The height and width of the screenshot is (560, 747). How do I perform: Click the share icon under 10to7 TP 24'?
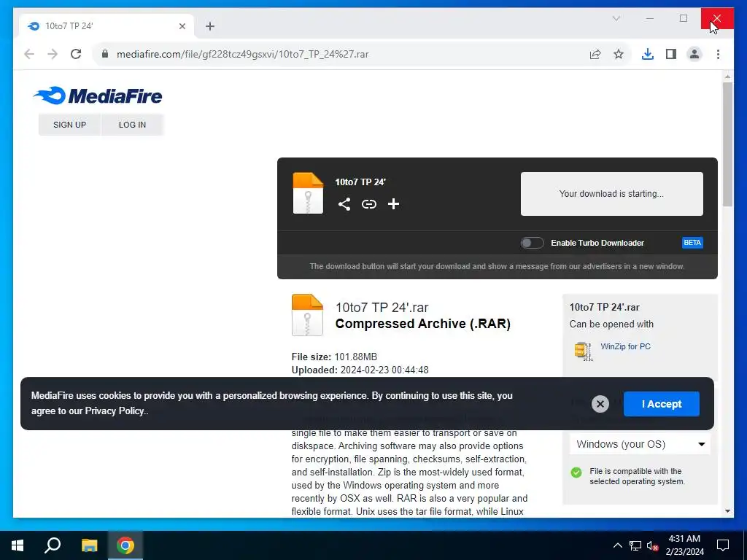point(344,204)
